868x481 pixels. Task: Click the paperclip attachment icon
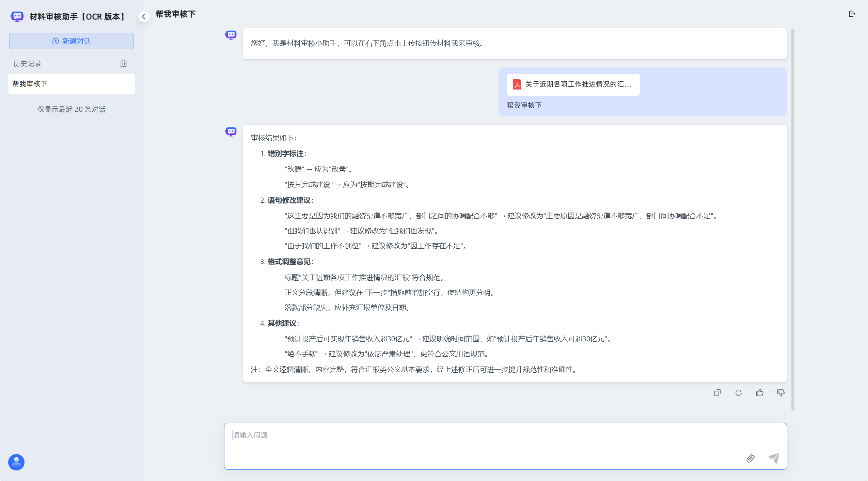pos(751,458)
